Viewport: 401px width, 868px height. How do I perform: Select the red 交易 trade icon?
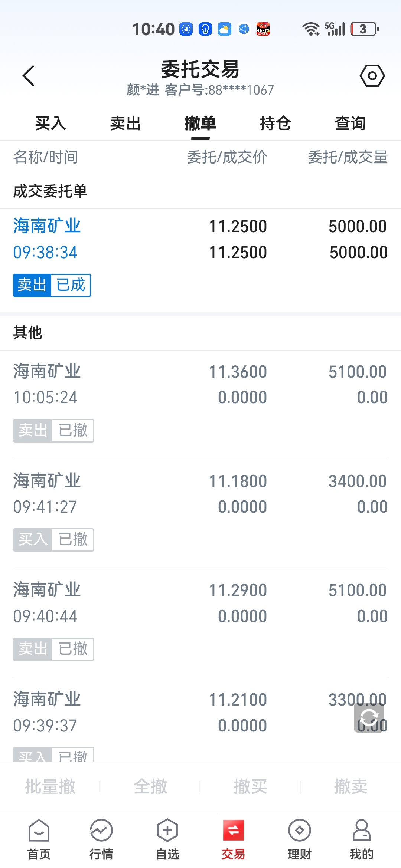233,830
